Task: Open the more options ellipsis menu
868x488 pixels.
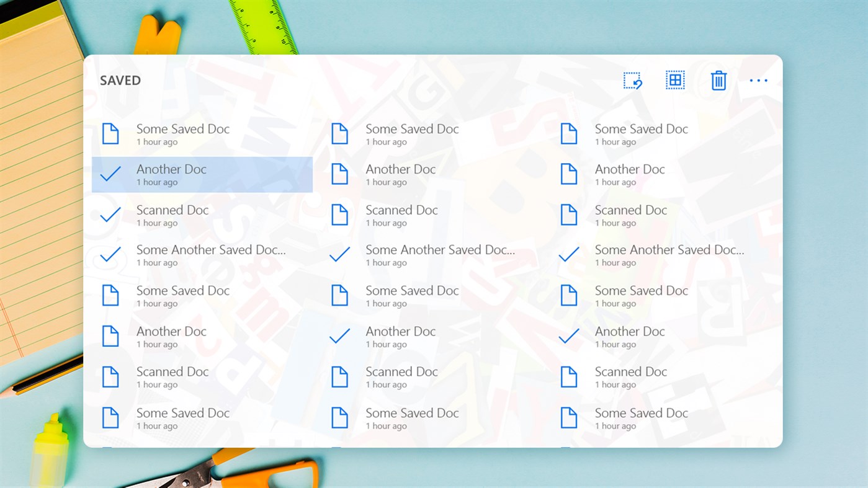Action: (758, 79)
